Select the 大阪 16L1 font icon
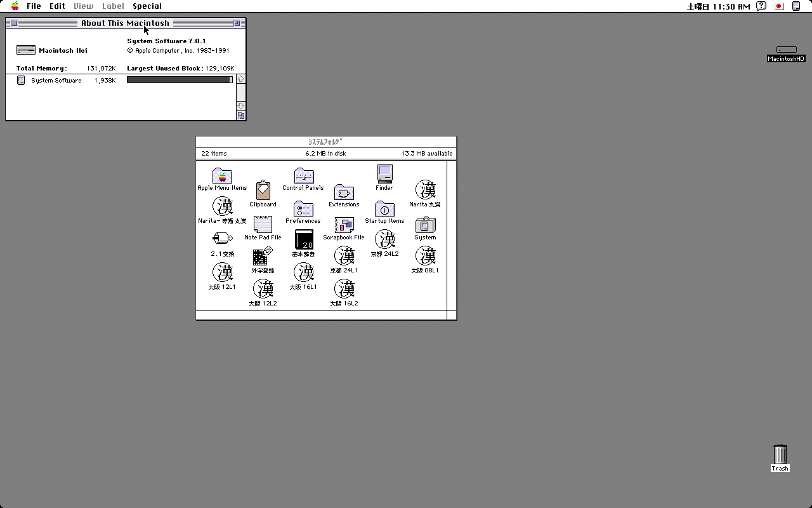The image size is (812, 508). 303,272
